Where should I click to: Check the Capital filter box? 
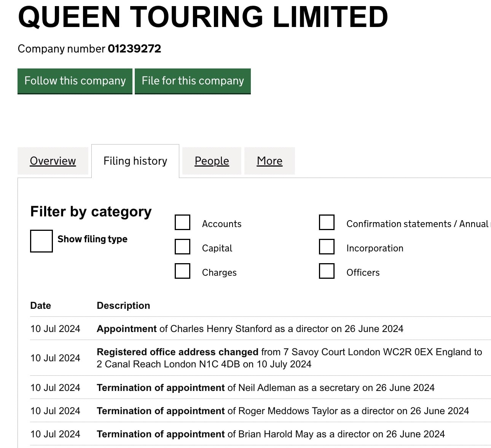tap(182, 247)
